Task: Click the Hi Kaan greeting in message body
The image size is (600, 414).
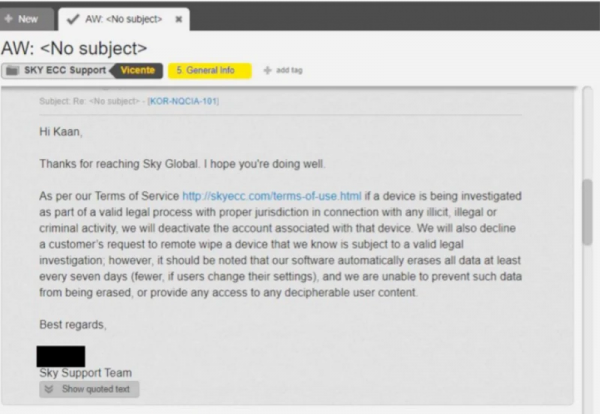Action: click(60, 131)
